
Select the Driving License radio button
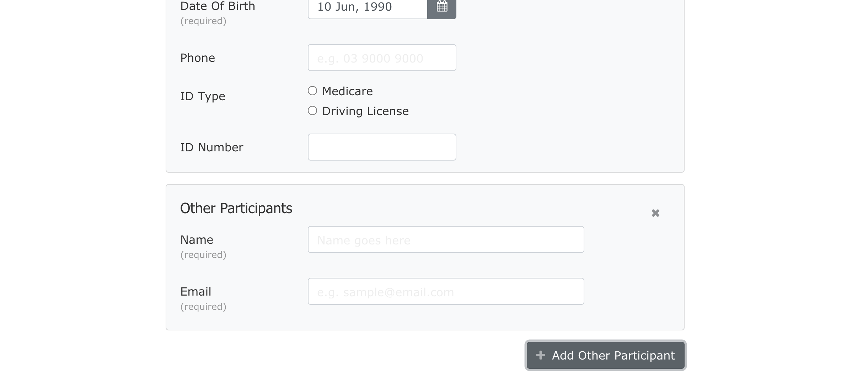click(x=312, y=111)
